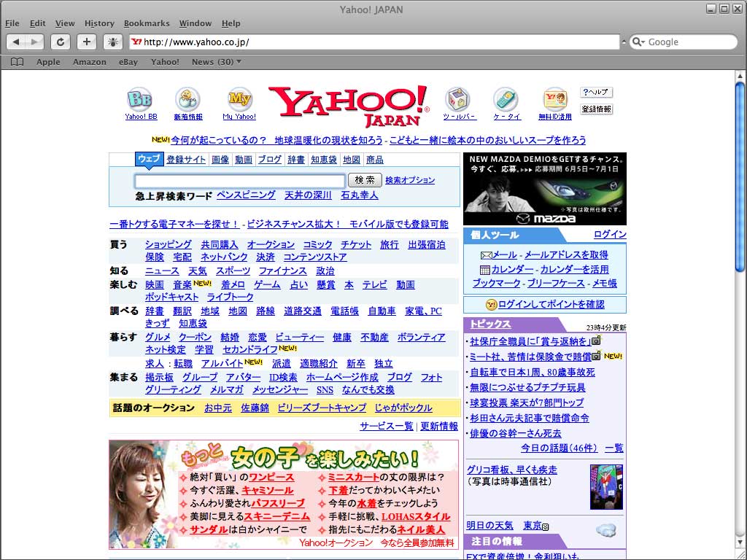Image resolution: width=747 pixels, height=560 pixels.
Task: Click the 登録情報 button
Action: [x=596, y=109]
